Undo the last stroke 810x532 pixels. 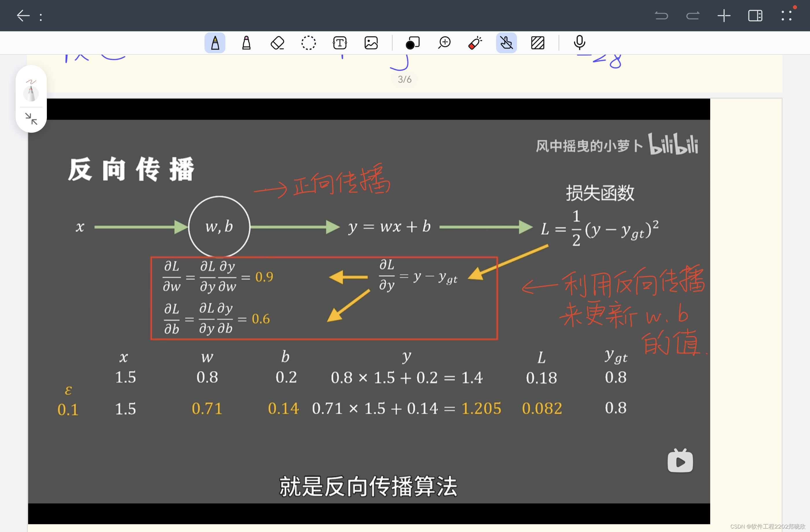tap(661, 16)
